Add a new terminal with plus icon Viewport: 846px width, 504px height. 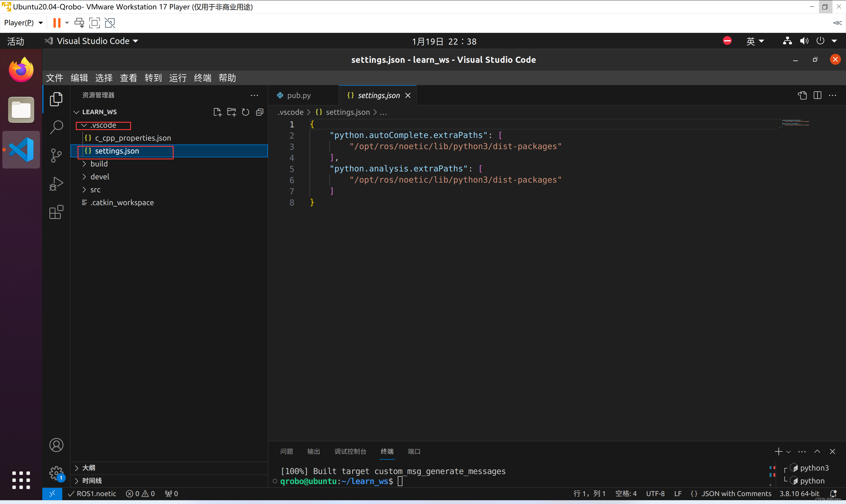click(778, 451)
